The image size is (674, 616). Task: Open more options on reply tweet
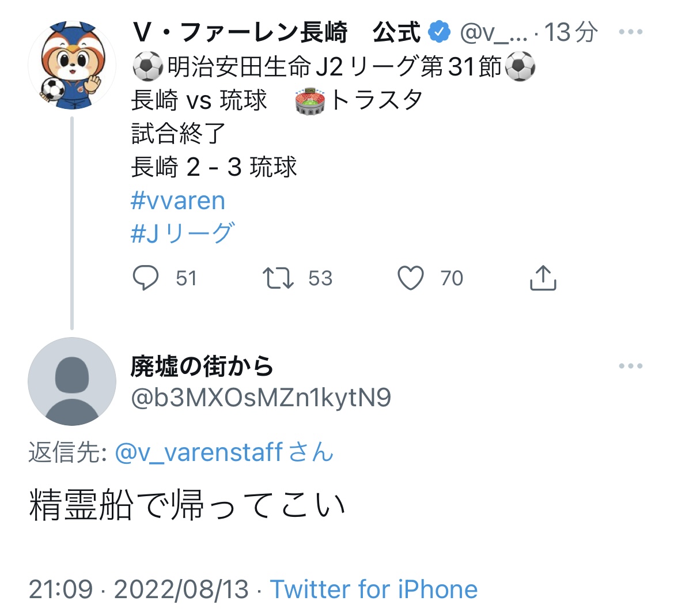coord(630,366)
